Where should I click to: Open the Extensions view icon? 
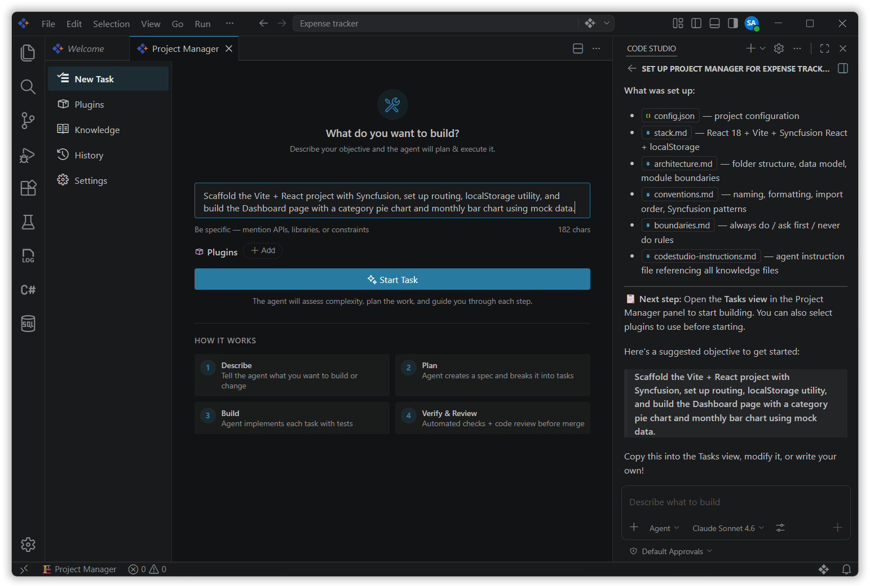click(x=28, y=188)
